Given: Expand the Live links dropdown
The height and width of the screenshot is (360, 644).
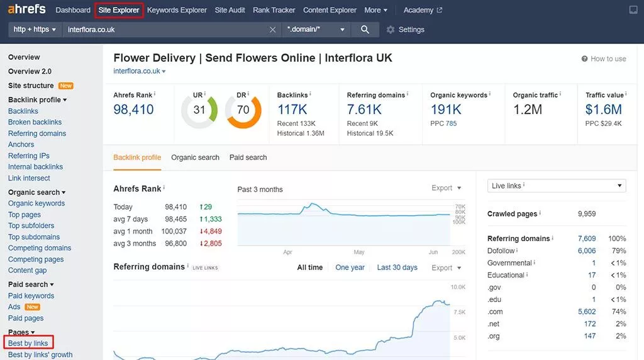Looking at the screenshot, I should pos(557,186).
